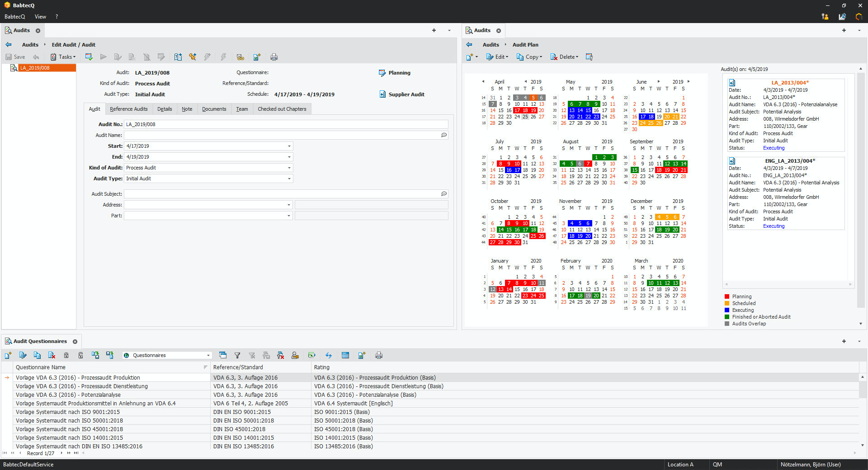This screenshot has height=470, width=868.
Task: Click the copy questionnaire icon
Action: click(x=37, y=355)
